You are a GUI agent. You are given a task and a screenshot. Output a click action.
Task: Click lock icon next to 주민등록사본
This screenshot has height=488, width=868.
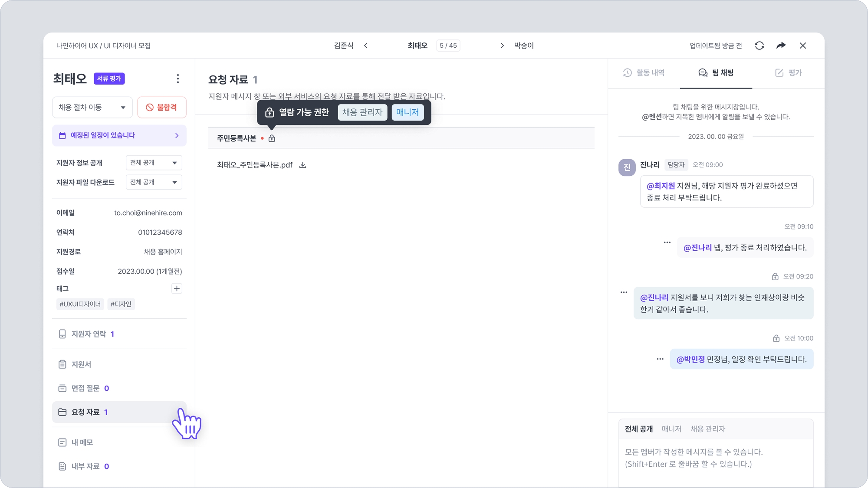(272, 138)
